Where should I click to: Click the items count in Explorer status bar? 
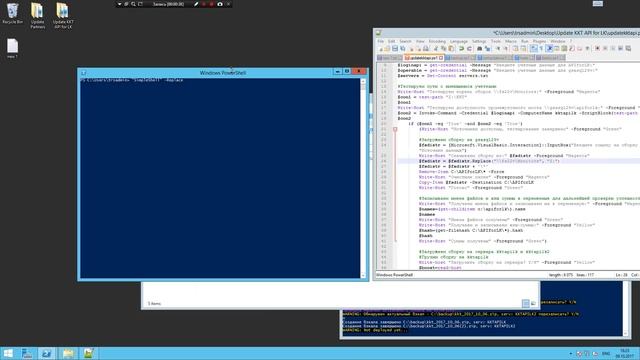(x=154, y=304)
